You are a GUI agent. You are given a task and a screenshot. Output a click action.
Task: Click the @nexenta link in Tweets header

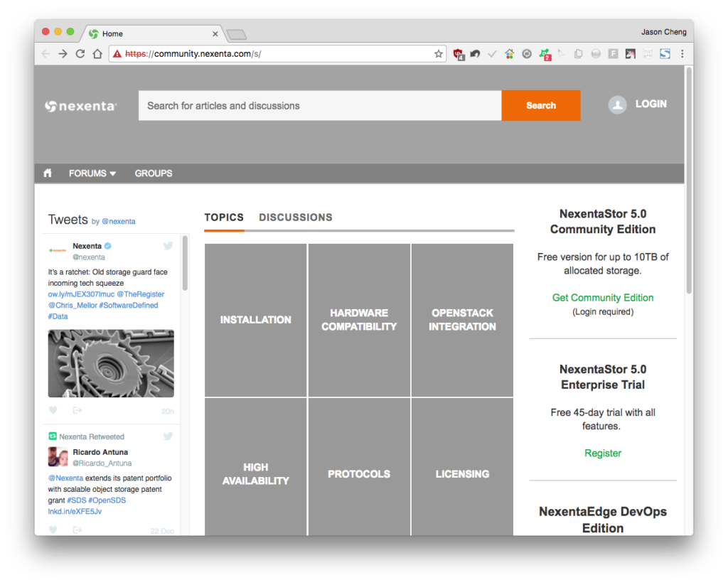click(119, 222)
